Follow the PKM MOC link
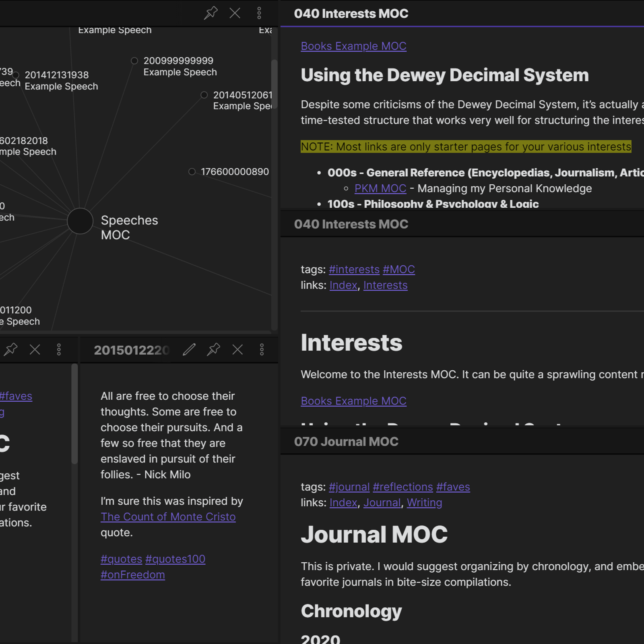Viewport: 644px width, 644px height. click(x=380, y=188)
